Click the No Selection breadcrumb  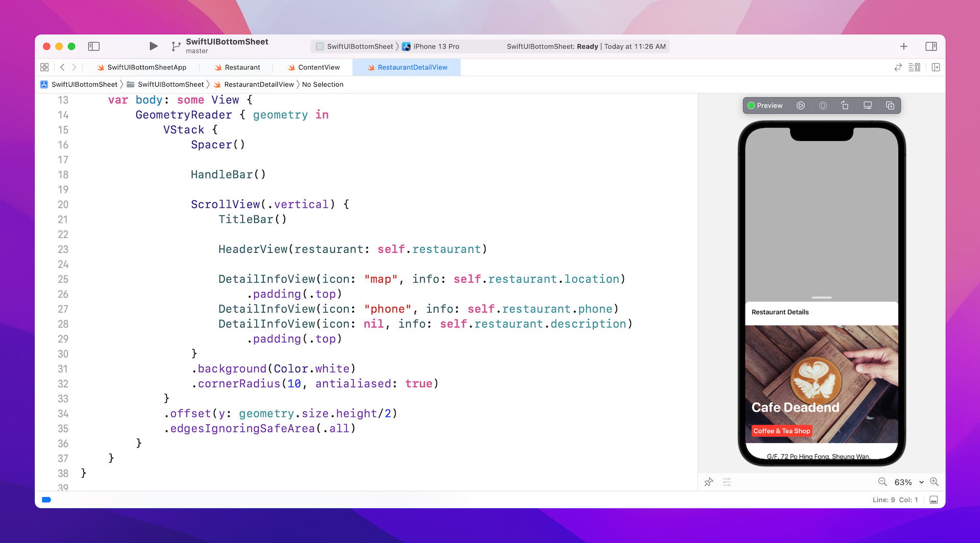(323, 85)
